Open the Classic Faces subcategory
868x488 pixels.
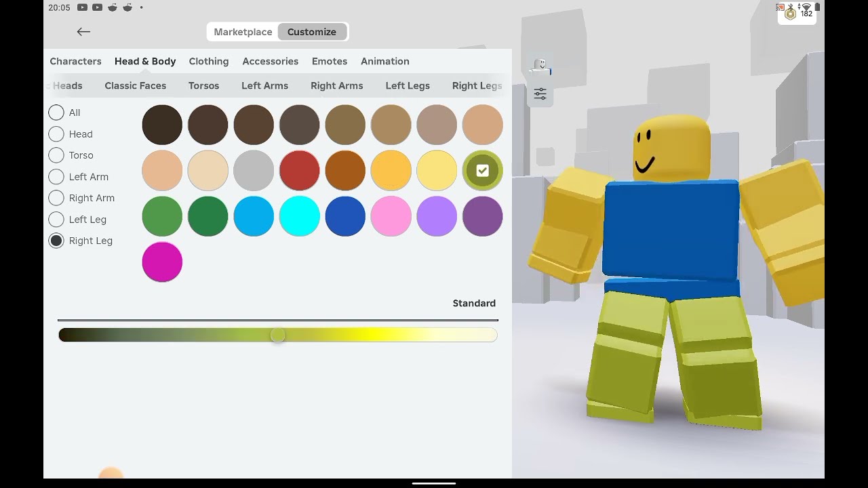136,85
